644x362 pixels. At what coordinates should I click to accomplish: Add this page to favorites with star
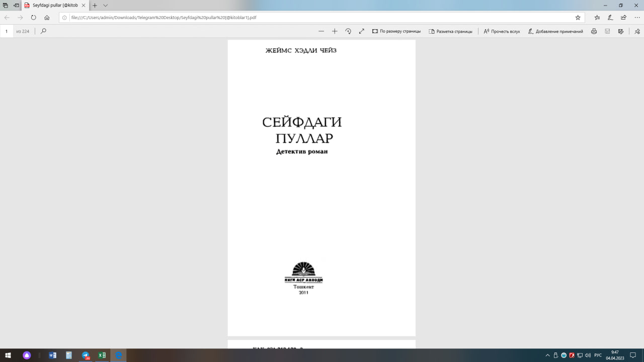[x=578, y=17]
